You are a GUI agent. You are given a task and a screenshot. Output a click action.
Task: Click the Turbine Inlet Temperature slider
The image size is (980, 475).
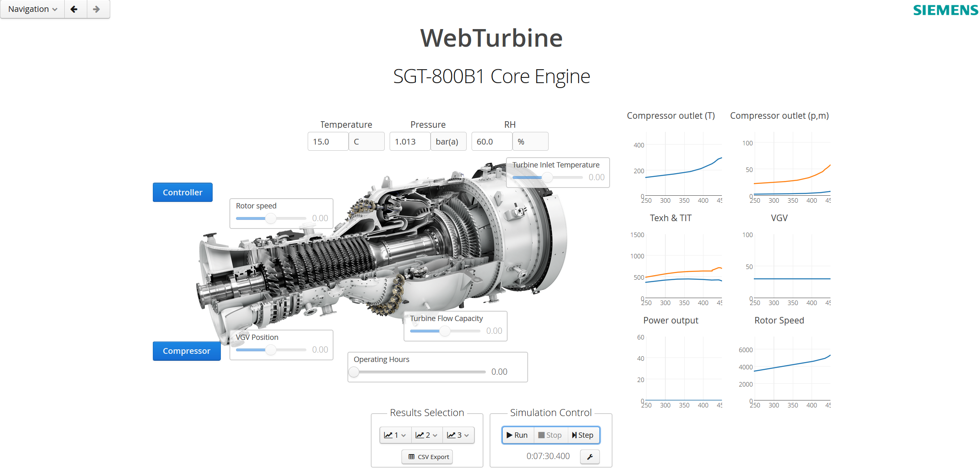click(547, 177)
